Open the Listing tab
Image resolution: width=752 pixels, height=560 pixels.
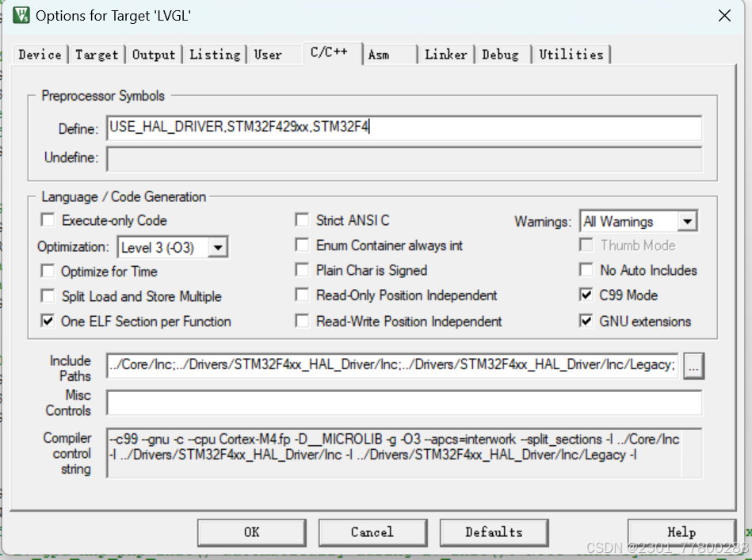coord(215,55)
